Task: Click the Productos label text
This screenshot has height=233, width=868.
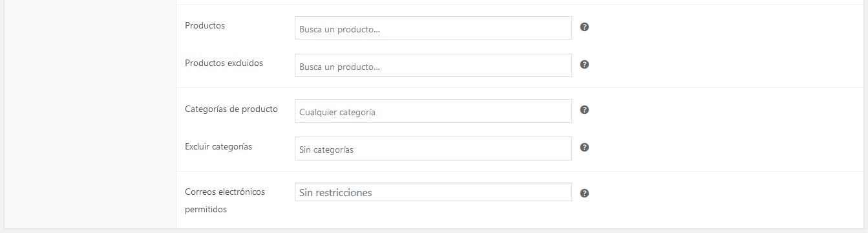Action: pos(205,25)
